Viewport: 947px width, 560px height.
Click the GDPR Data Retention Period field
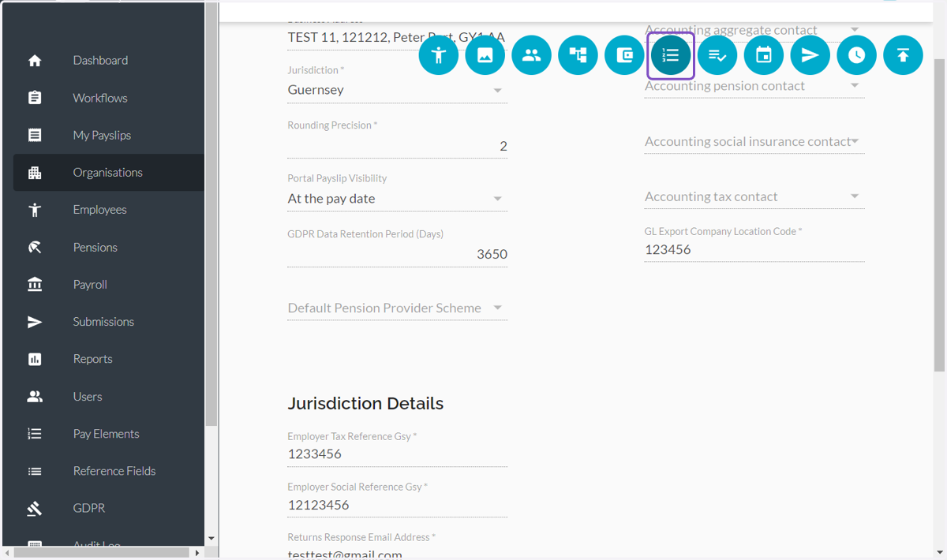[397, 254]
